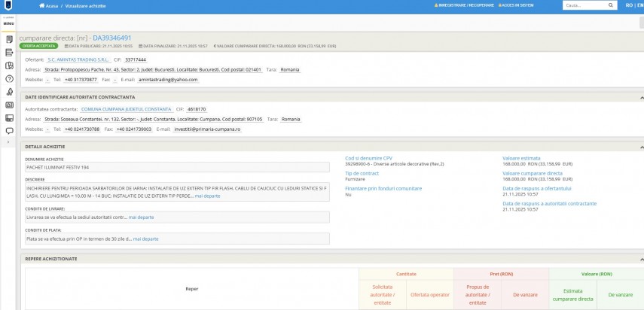Screen dimensions: 644x310
Task: Collapse the Repere Achizitionate section
Action: [x=640, y=258]
